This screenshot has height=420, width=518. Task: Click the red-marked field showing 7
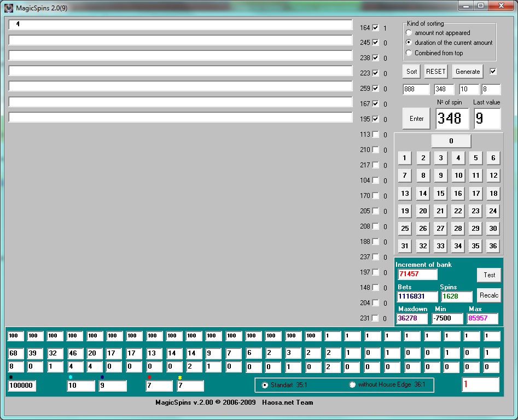(159, 386)
